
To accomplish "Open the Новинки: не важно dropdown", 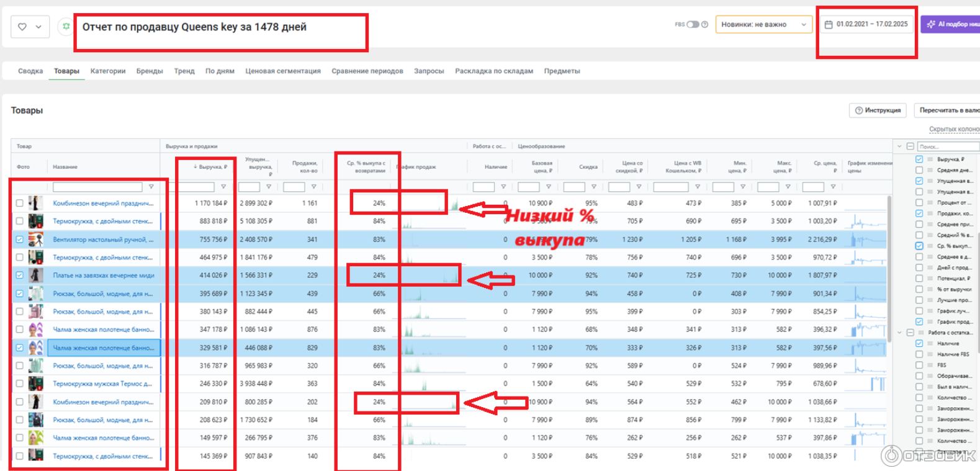I will [x=764, y=24].
